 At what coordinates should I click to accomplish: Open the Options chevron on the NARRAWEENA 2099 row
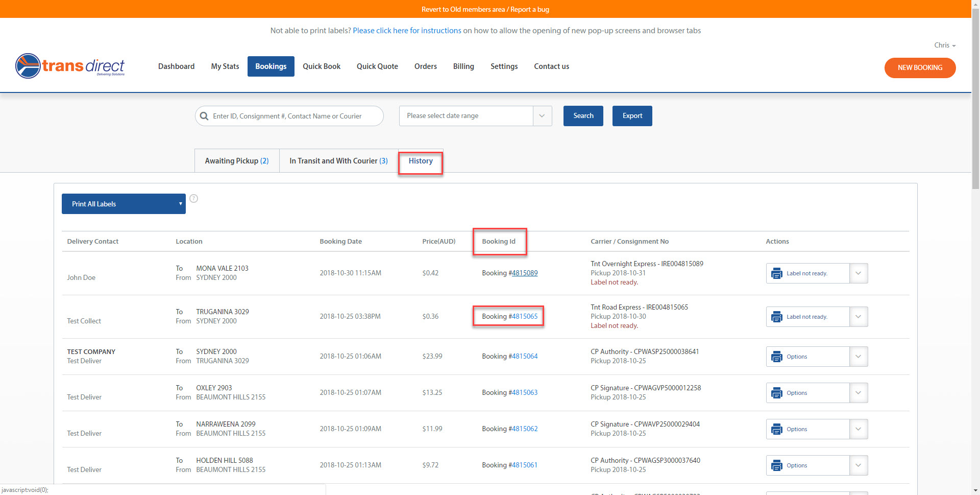pos(858,429)
